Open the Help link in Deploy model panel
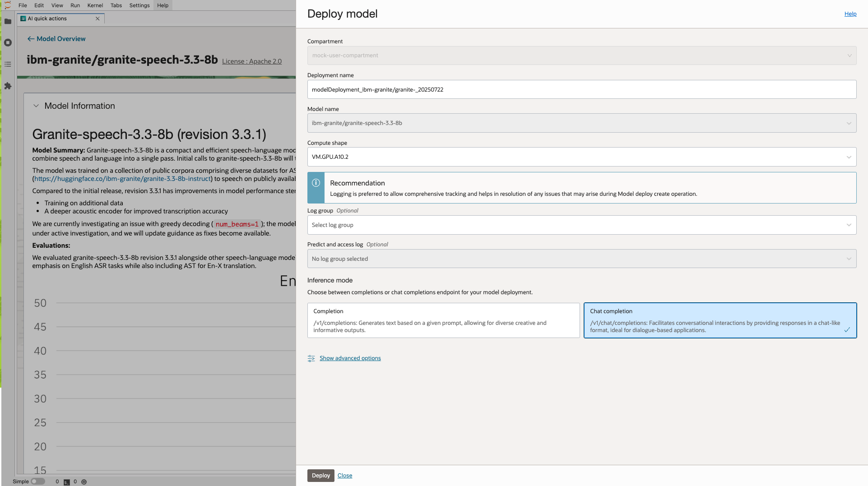This screenshot has width=868, height=486. pos(850,14)
